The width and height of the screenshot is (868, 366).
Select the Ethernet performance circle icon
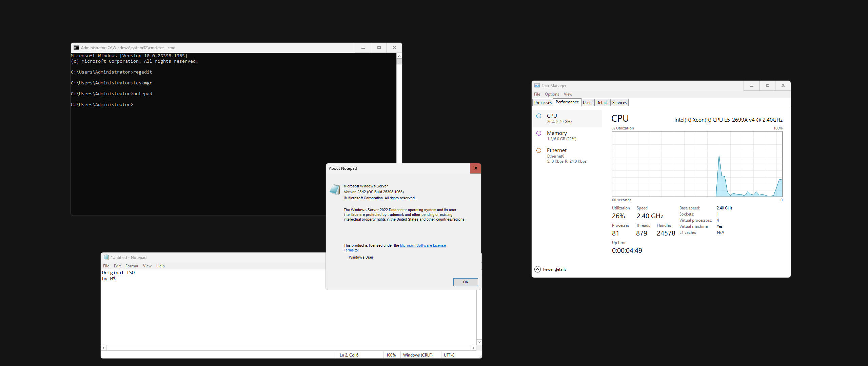[x=539, y=150]
